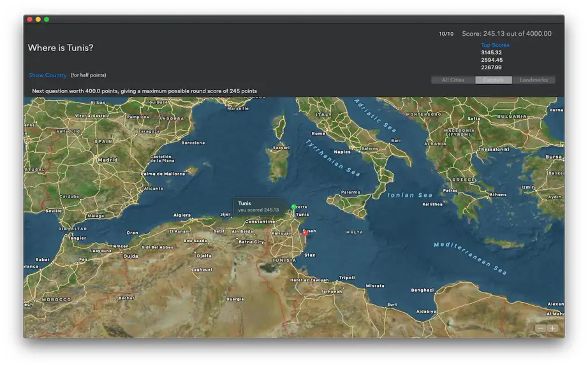Click the Palermo label on the map
The height and width of the screenshot is (367, 588).
point(351,192)
